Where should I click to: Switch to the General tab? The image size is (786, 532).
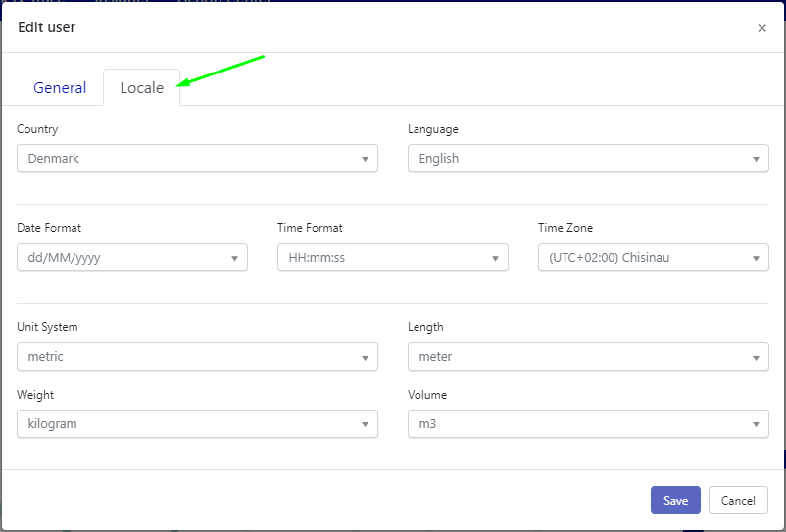point(60,87)
